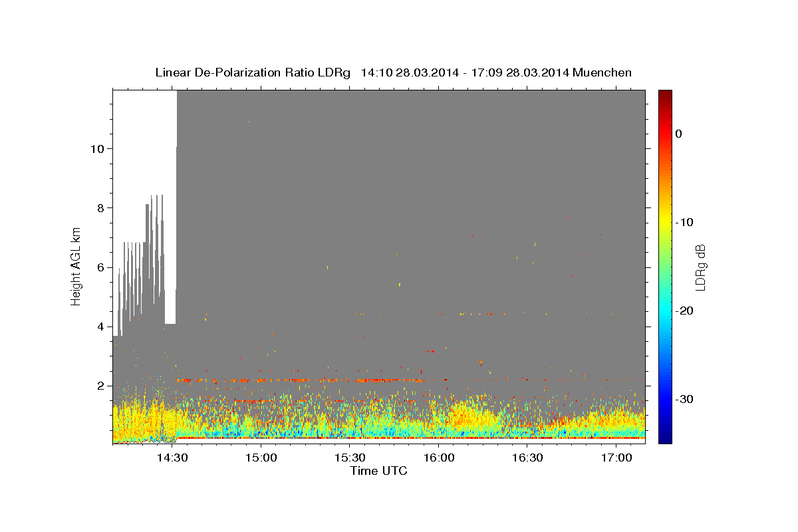Image resolution: width=798 pixels, height=532 pixels.
Task: Click the 'LDRg dB' colorbar label
Action: click(x=700, y=267)
